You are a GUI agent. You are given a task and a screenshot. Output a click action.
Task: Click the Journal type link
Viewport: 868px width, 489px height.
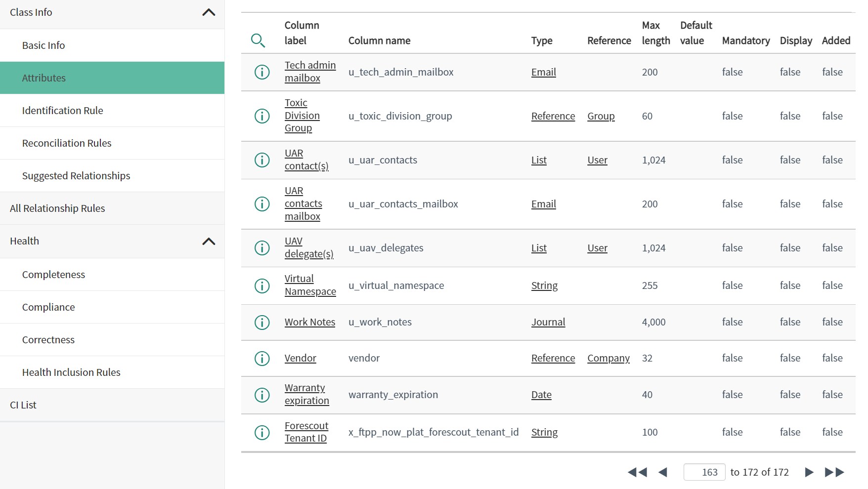(x=548, y=322)
